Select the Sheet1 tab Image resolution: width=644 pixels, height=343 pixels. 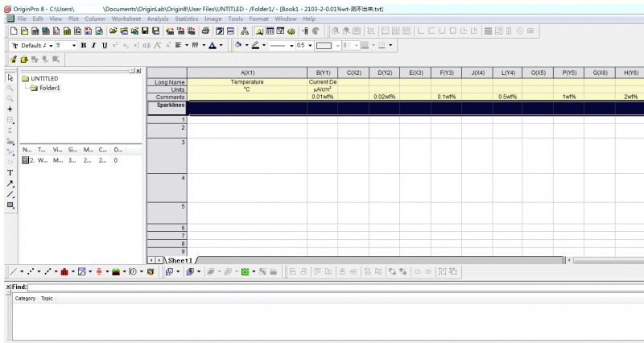point(180,260)
